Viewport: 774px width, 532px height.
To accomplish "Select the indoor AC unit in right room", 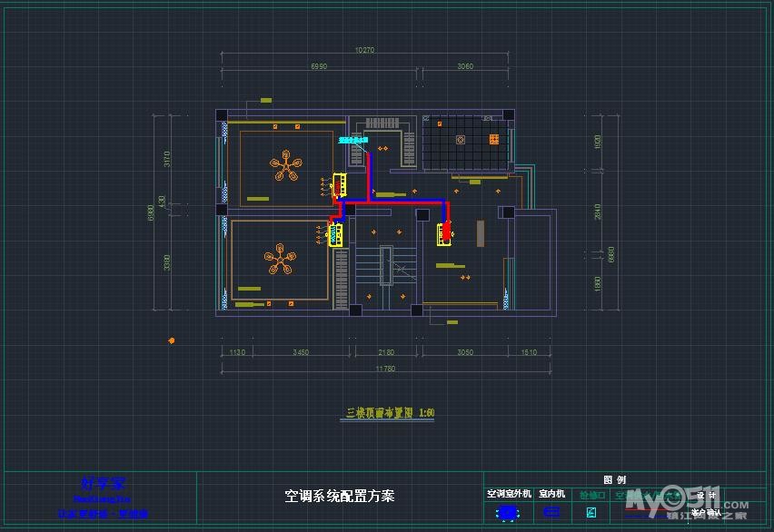I will click(444, 234).
